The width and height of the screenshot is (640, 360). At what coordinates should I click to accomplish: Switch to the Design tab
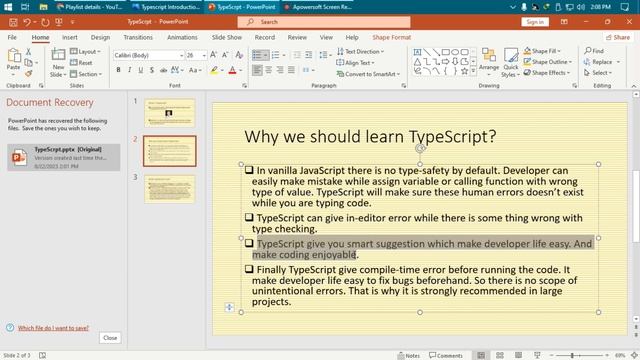click(x=100, y=37)
